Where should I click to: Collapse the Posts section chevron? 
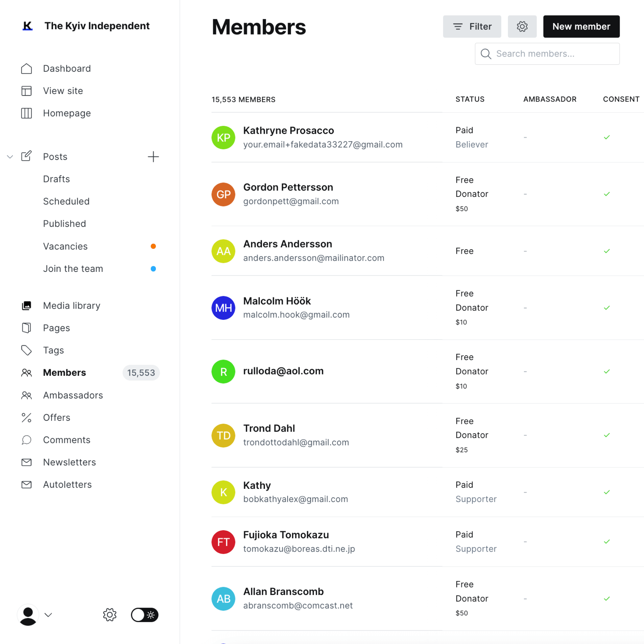[x=10, y=157]
